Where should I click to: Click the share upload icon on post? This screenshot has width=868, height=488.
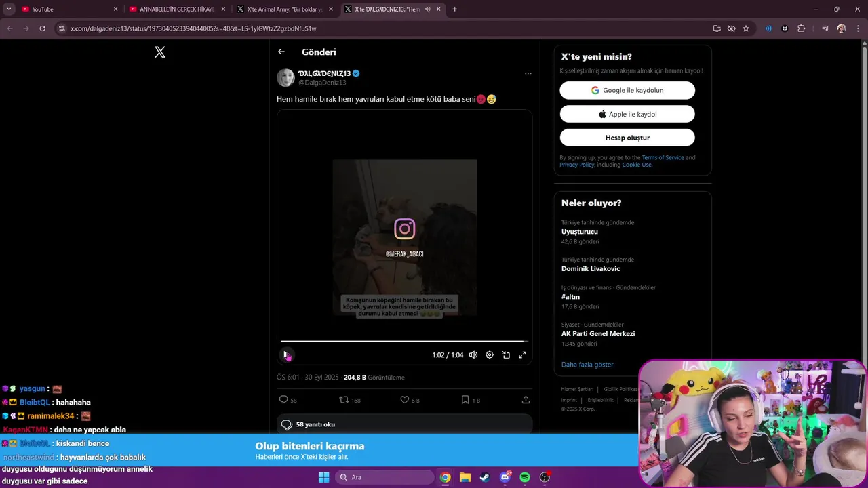526,400
